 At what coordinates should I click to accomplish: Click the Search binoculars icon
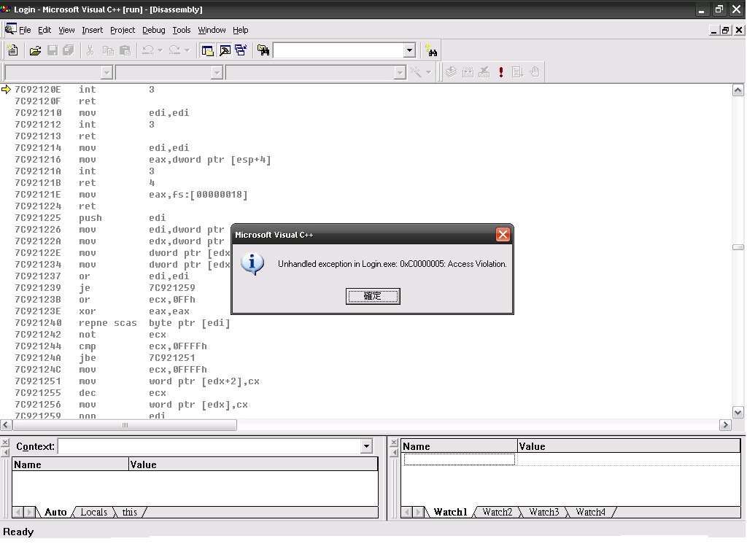point(431,50)
